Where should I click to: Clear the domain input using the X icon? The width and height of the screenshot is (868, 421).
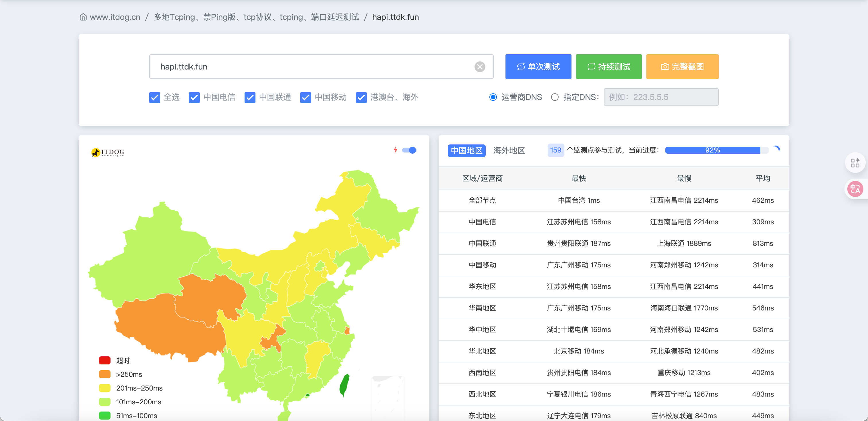[480, 66]
